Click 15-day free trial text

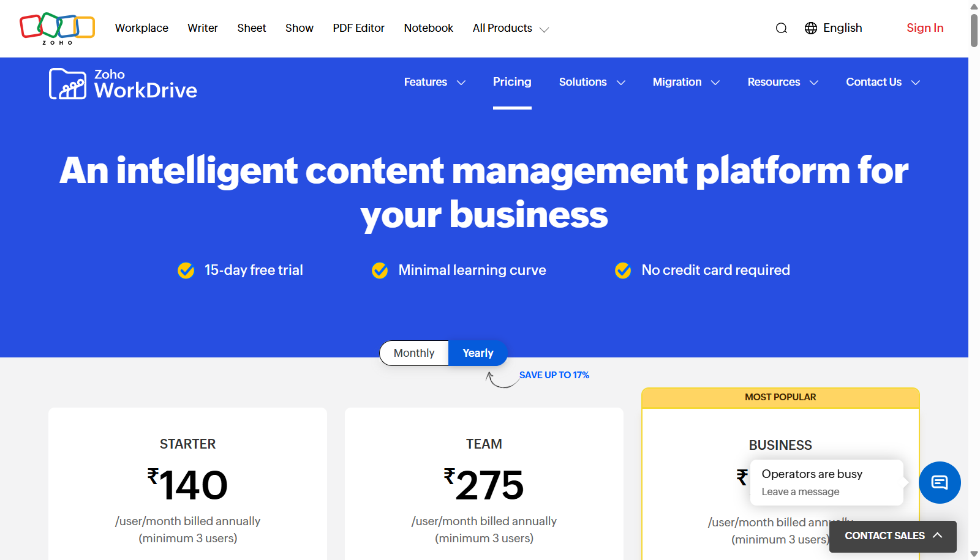[x=254, y=271]
